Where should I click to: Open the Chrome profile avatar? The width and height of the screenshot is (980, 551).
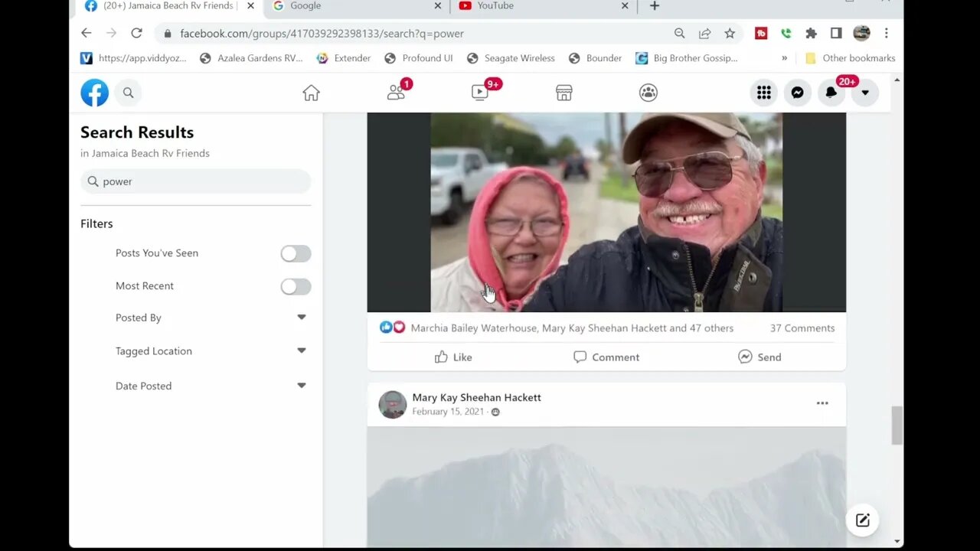(x=861, y=33)
